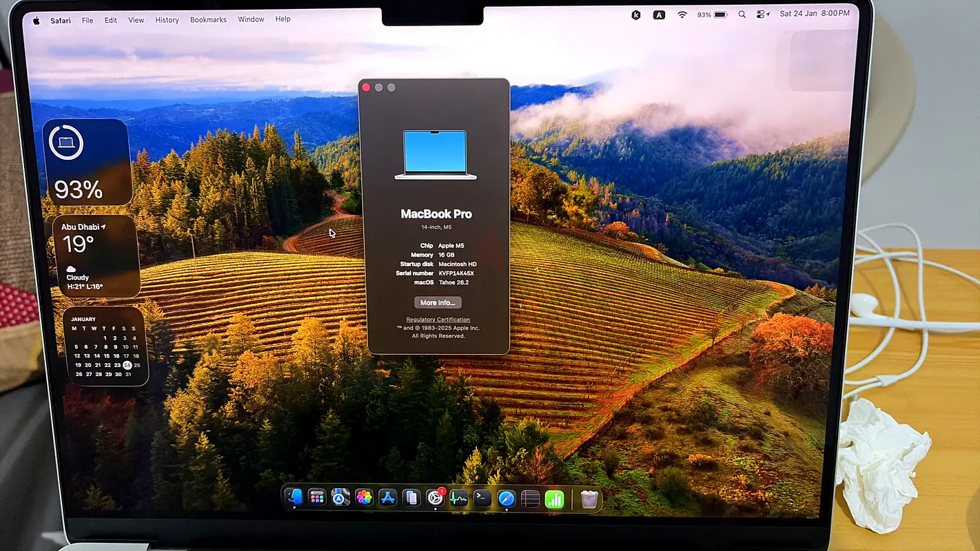The width and height of the screenshot is (980, 551).
Task: Open the Apple menu
Action: (36, 21)
